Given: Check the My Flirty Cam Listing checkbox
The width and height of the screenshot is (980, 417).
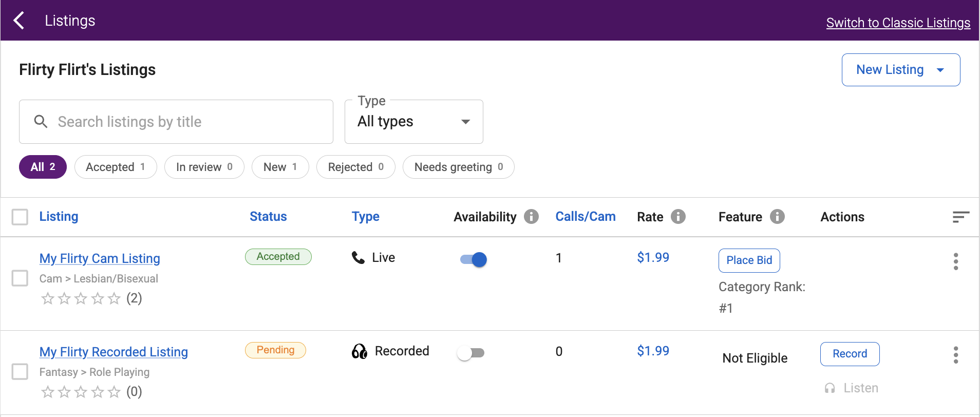Looking at the screenshot, I should [x=20, y=278].
